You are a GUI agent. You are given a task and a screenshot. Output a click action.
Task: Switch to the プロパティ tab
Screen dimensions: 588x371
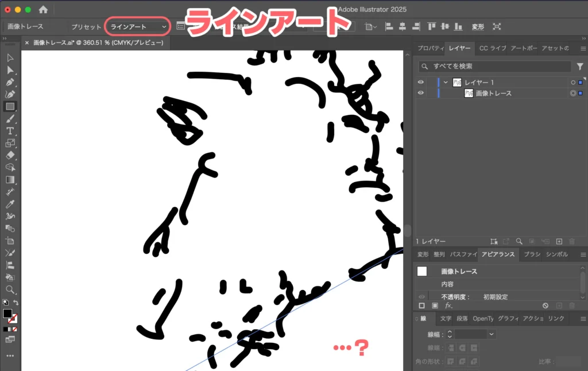pos(430,48)
